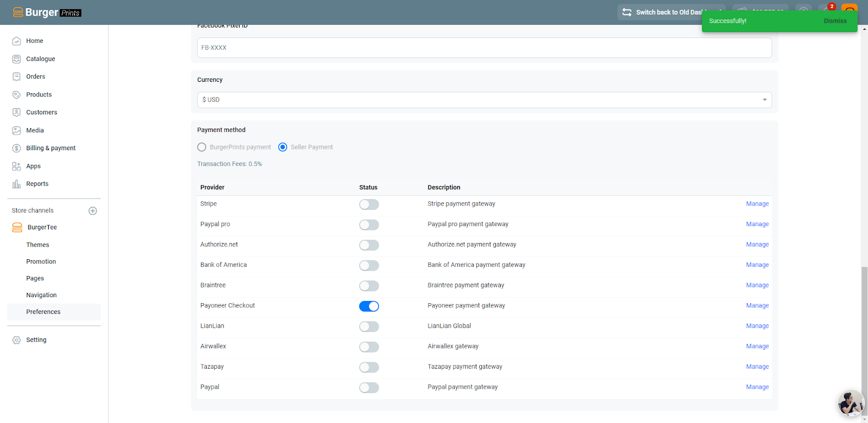Open Preferences in store channel menu
This screenshot has width=868, height=423.
coord(43,312)
